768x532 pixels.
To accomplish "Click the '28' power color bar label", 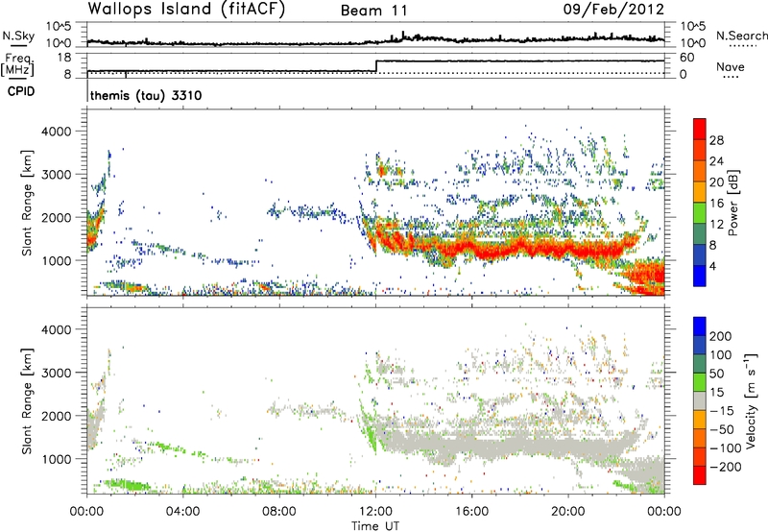I will click(716, 140).
